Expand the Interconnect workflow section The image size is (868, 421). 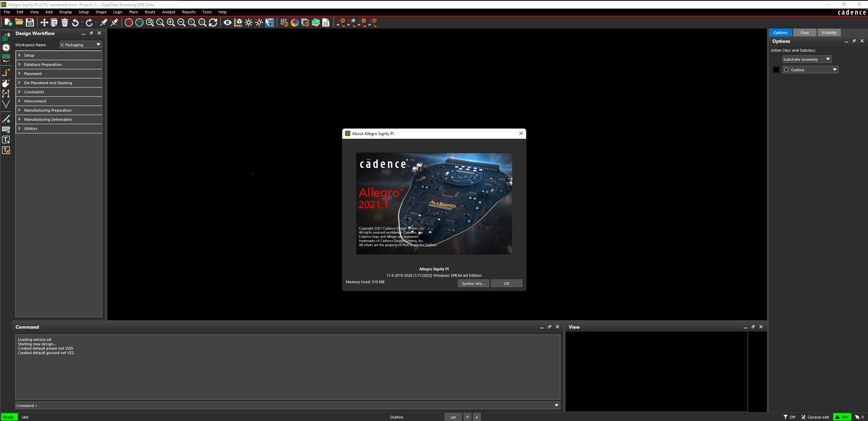58,101
